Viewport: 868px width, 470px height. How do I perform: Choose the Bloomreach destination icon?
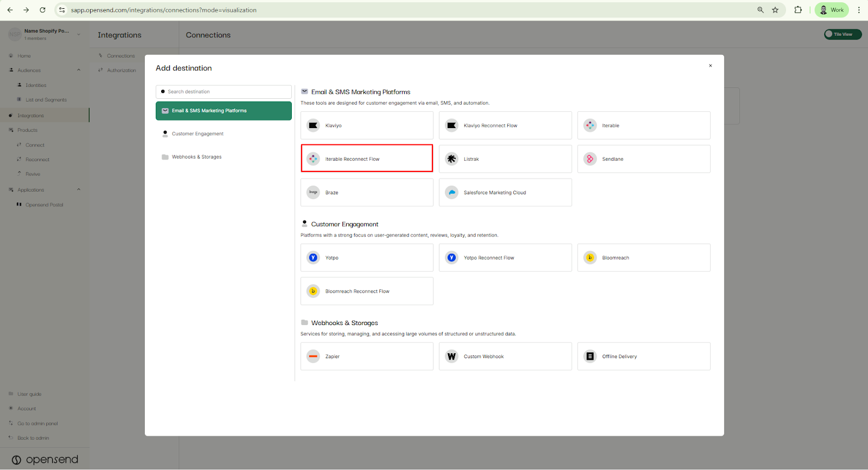pyautogui.click(x=590, y=258)
